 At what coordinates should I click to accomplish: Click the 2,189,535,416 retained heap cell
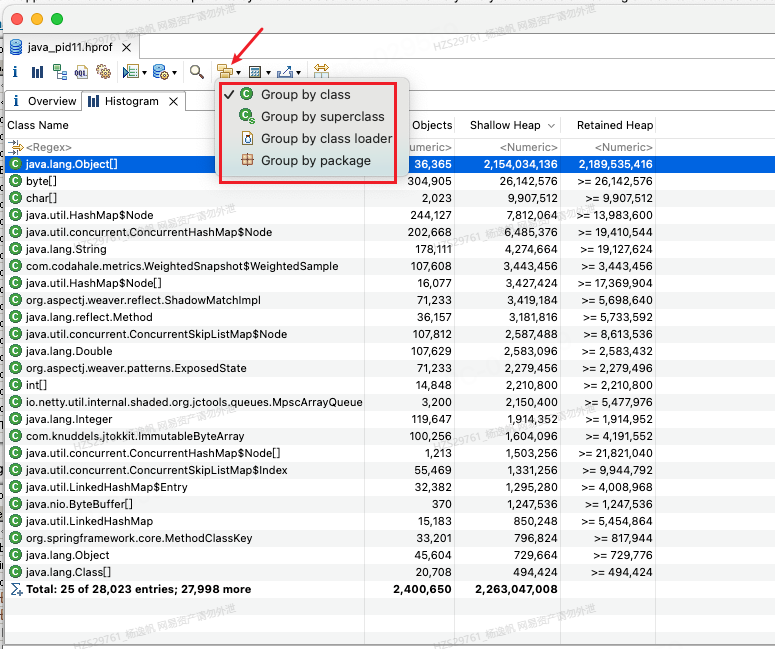pyautogui.click(x=615, y=164)
